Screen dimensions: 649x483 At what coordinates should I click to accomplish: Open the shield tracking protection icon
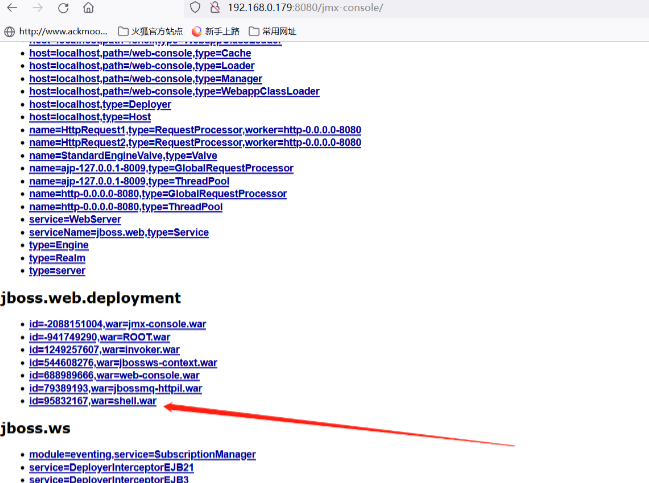194,8
